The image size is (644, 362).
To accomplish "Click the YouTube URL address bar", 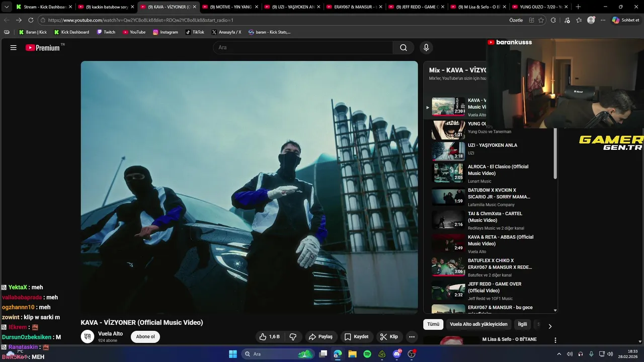I will click(x=272, y=20).
